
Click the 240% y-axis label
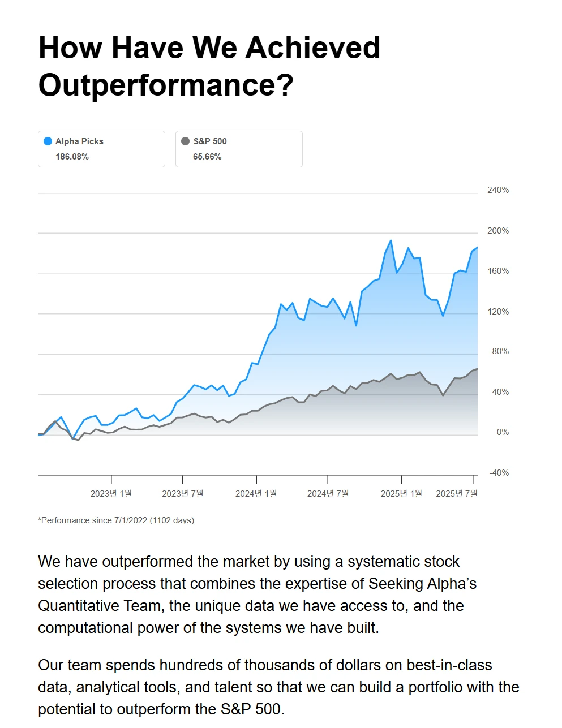[498, 190]
